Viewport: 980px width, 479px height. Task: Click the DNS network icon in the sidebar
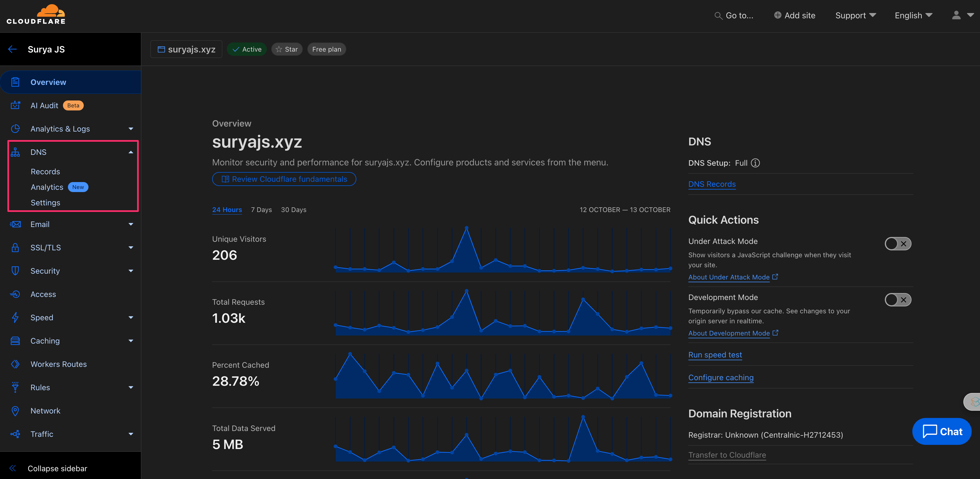15,152
